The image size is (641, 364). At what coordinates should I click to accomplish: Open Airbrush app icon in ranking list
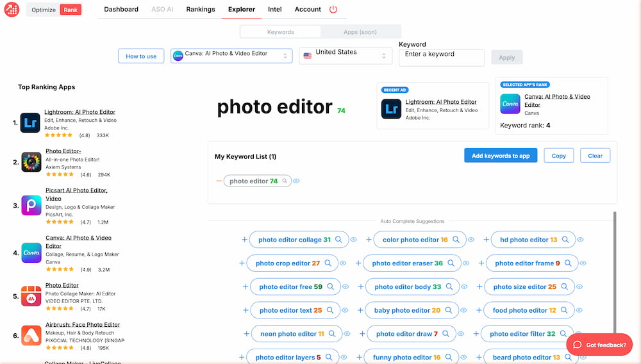pos(31,335)
